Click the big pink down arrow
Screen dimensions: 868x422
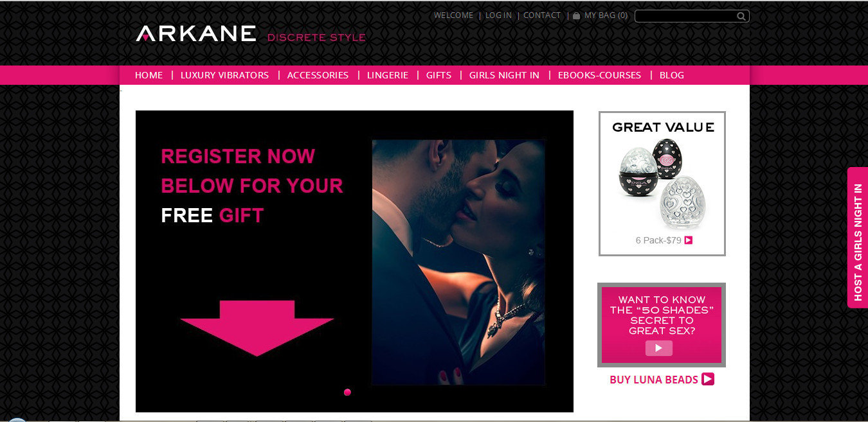257,328
